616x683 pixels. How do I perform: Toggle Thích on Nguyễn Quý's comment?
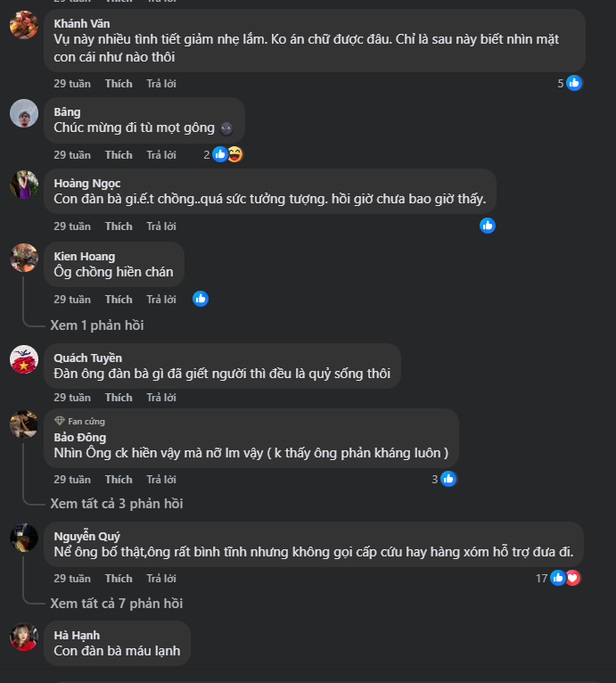tap(119, 579)
